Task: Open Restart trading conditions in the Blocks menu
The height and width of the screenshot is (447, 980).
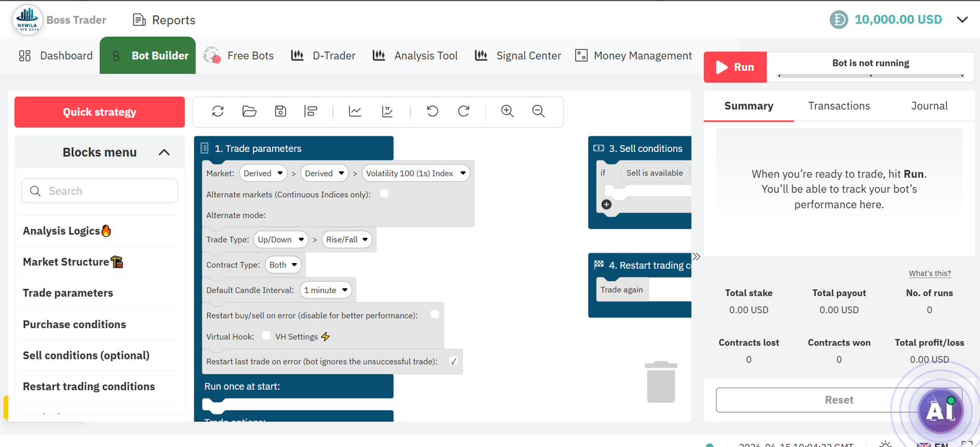Action: tap(99, 386)
